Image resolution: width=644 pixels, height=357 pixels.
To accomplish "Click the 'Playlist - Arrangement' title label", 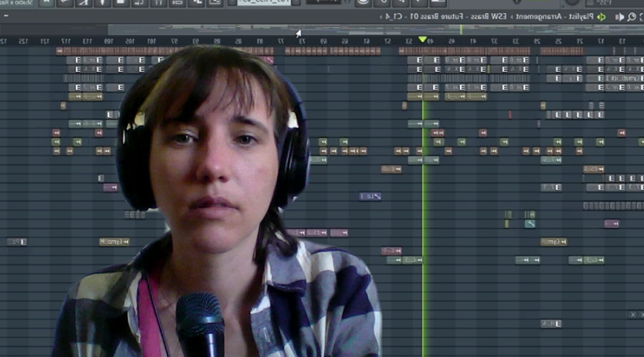I will coord(555,16).
